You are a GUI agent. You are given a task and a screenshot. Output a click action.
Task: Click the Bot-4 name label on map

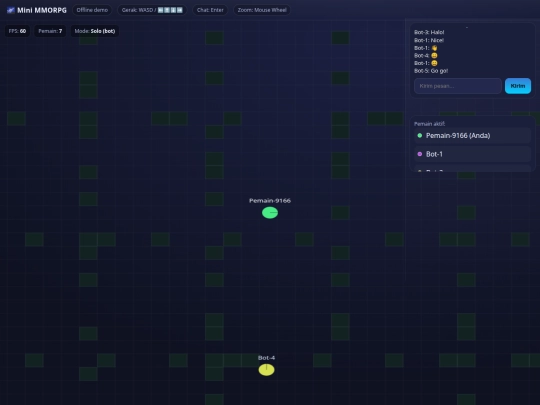267,358
